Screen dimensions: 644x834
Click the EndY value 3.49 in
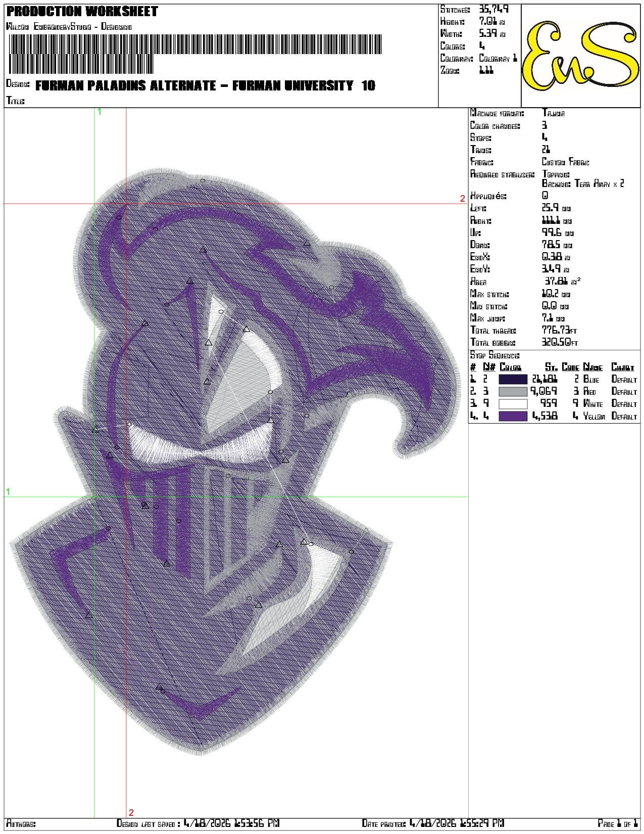556,269
